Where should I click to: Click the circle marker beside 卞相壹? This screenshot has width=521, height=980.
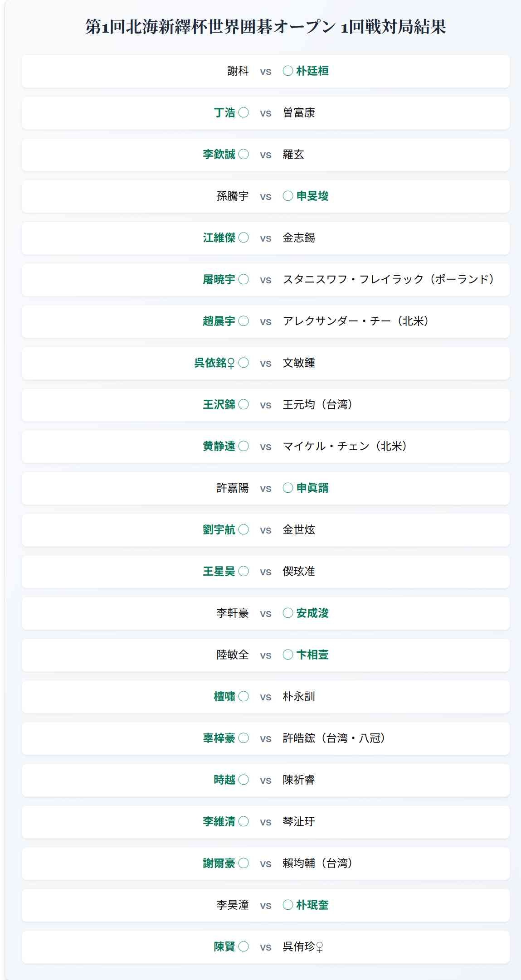288,655
